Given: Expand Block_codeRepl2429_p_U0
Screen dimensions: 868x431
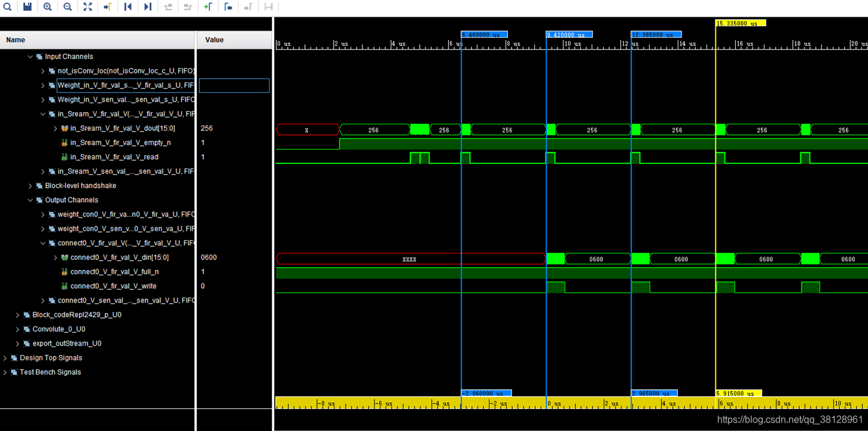Looking at the screenshot, I should (x=17, y=315).
